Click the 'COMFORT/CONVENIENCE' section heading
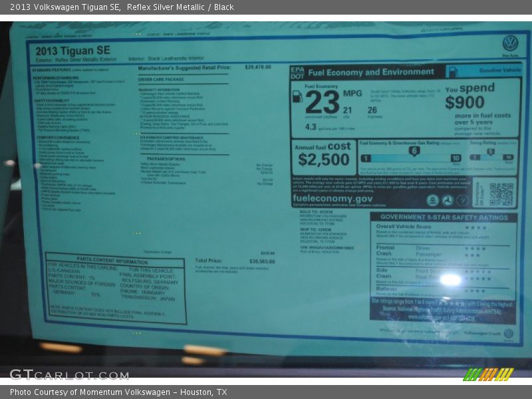This screenshot has height=399, width=532. 58,138
